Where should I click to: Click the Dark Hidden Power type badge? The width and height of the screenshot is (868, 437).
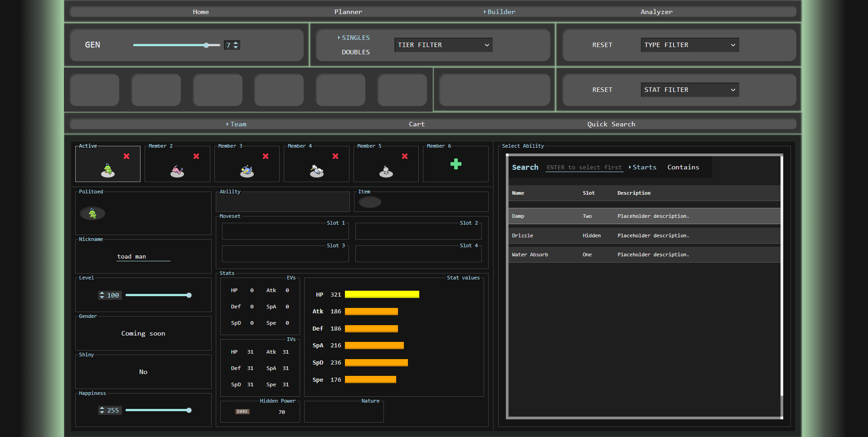[x=242, y=412]
